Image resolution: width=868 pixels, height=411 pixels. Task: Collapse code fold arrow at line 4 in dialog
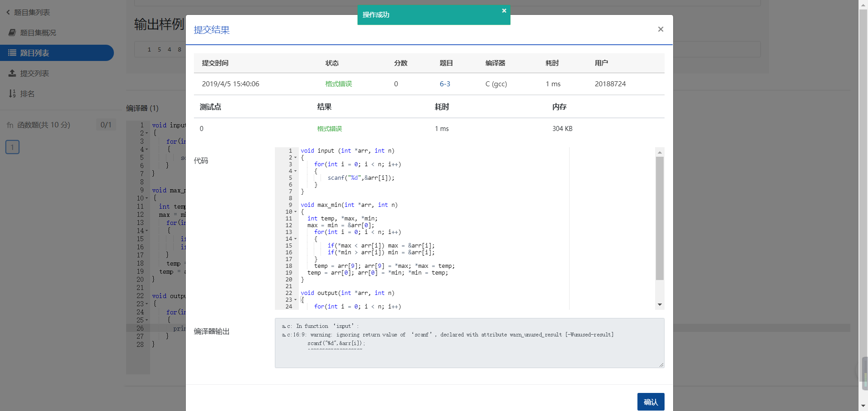pyautogui.click(x=295, y=171)
